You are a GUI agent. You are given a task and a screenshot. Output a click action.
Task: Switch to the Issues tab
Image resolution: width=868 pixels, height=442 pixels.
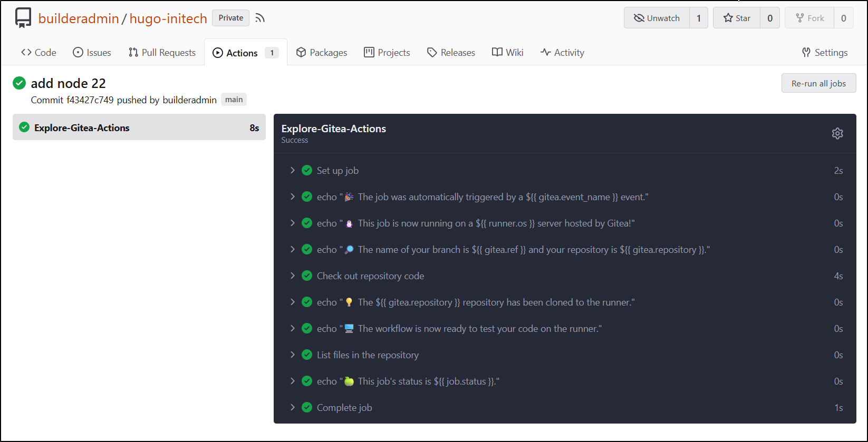pos(92,53)
